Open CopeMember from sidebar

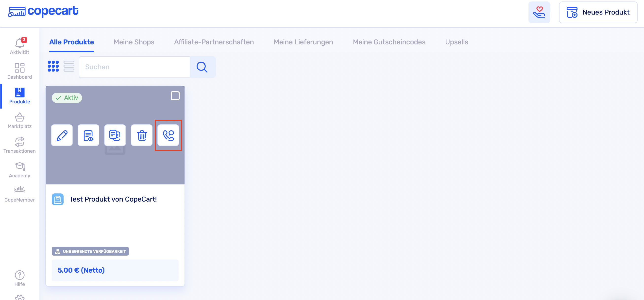tap(19, 194)
